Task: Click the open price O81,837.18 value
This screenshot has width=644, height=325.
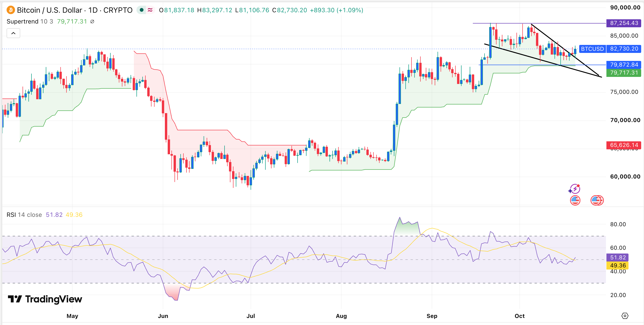Action: pos(176,10)
